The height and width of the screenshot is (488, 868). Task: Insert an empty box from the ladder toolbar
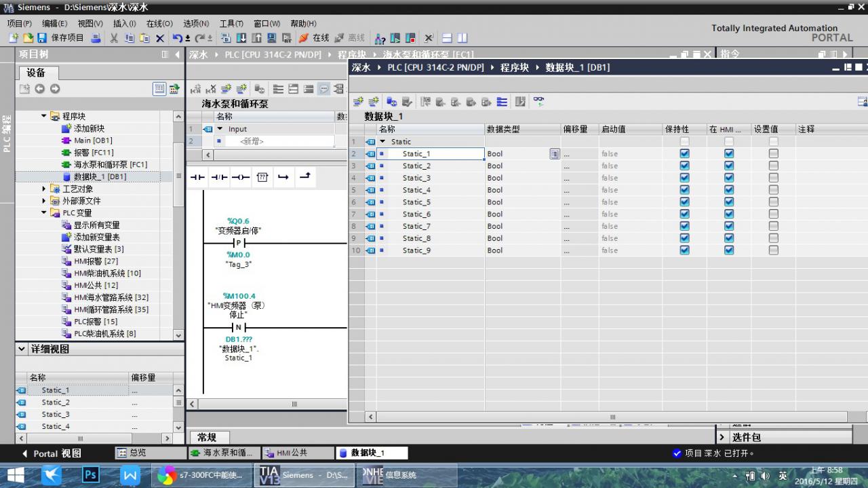pos(262,177)
